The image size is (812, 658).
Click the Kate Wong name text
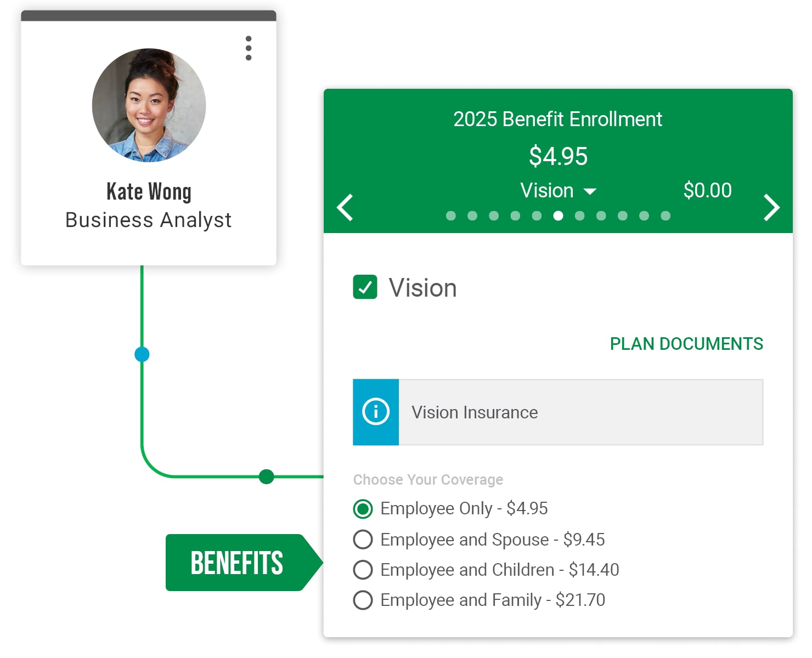point(149,192)
